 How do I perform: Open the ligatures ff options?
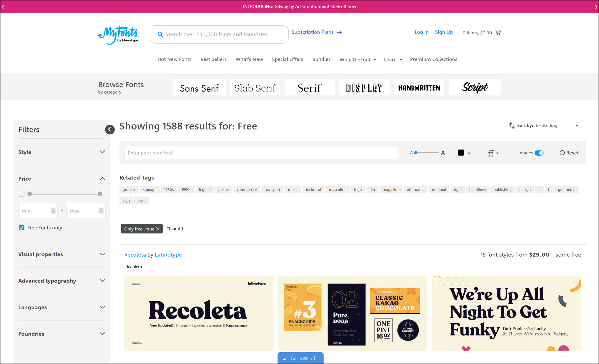pos(493,153)
